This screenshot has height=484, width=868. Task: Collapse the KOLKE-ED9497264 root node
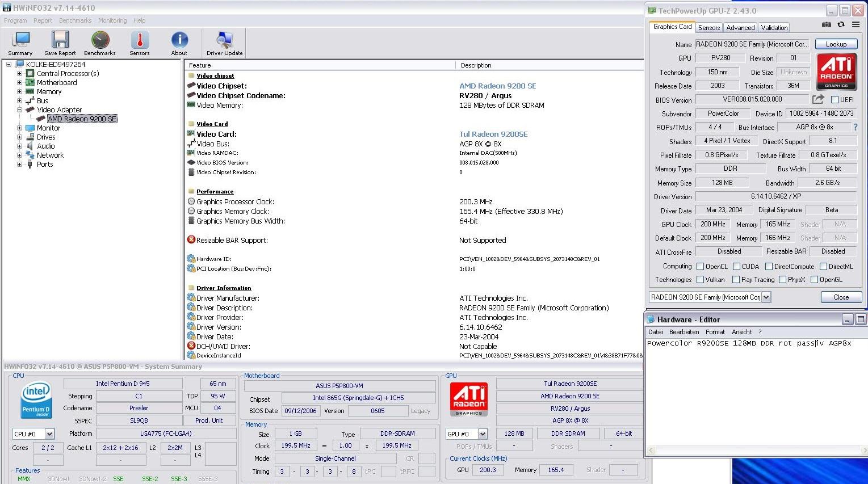[x=9, y=64]
